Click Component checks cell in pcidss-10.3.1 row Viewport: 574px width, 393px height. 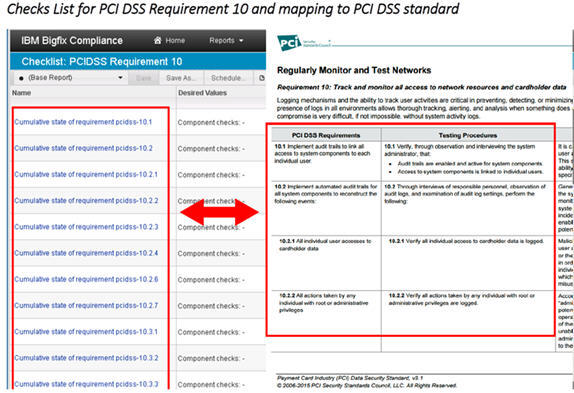pos(211,332)
